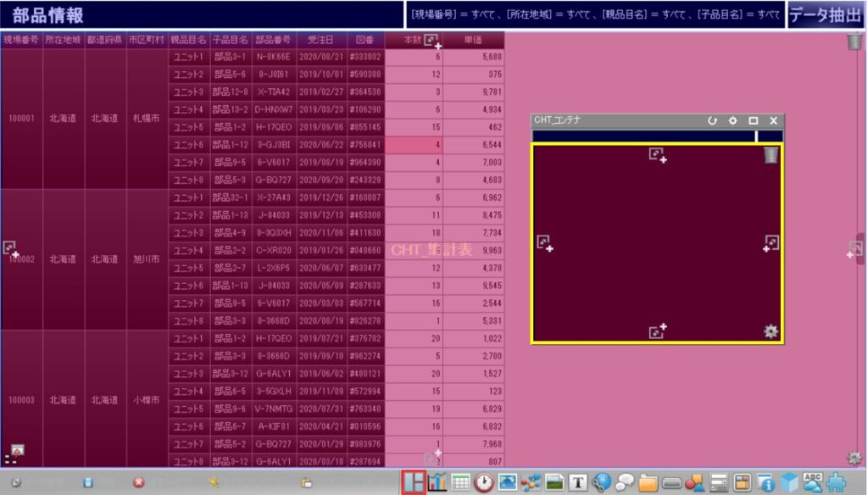Select the table grid icon in toolbar
Image resolution: width=868 pixels, height=495 pixels.
[460, 482]
